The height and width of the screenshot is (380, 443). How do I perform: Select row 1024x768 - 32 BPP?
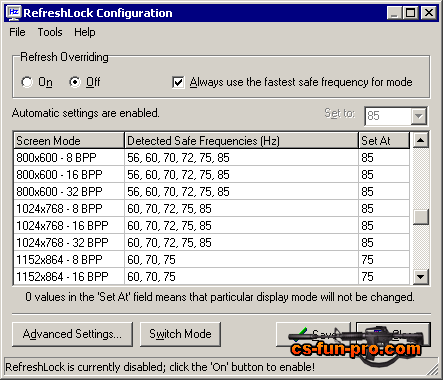click(x=212, y=243)
